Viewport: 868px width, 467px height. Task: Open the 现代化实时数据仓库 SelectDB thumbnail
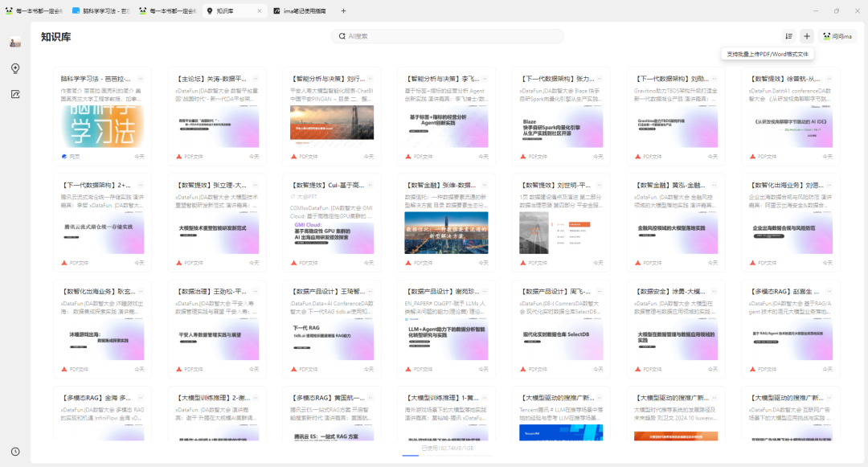561,338
